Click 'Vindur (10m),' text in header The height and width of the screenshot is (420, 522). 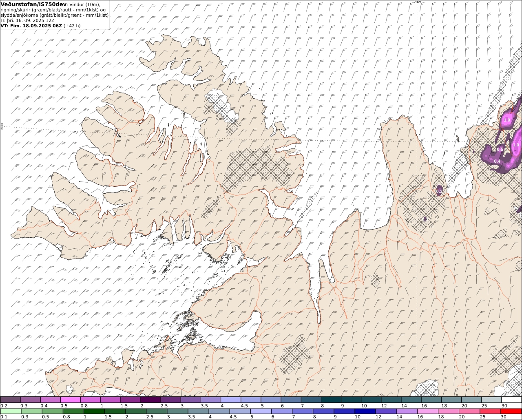pos(85,4)
